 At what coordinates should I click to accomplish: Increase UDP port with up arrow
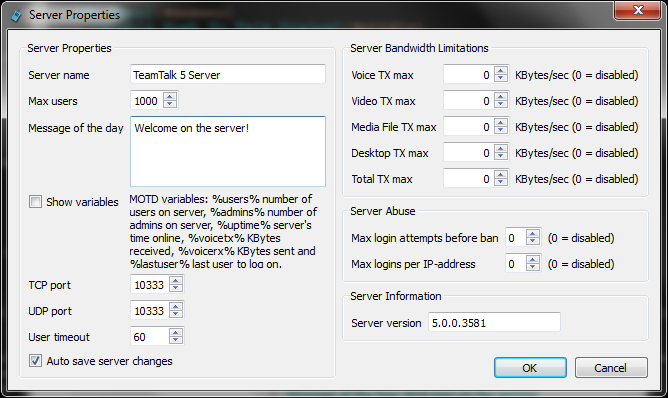click(176, 306)
